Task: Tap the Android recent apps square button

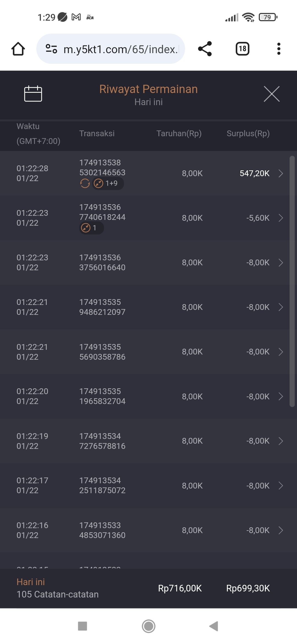Action: click(x=82, y=626)
